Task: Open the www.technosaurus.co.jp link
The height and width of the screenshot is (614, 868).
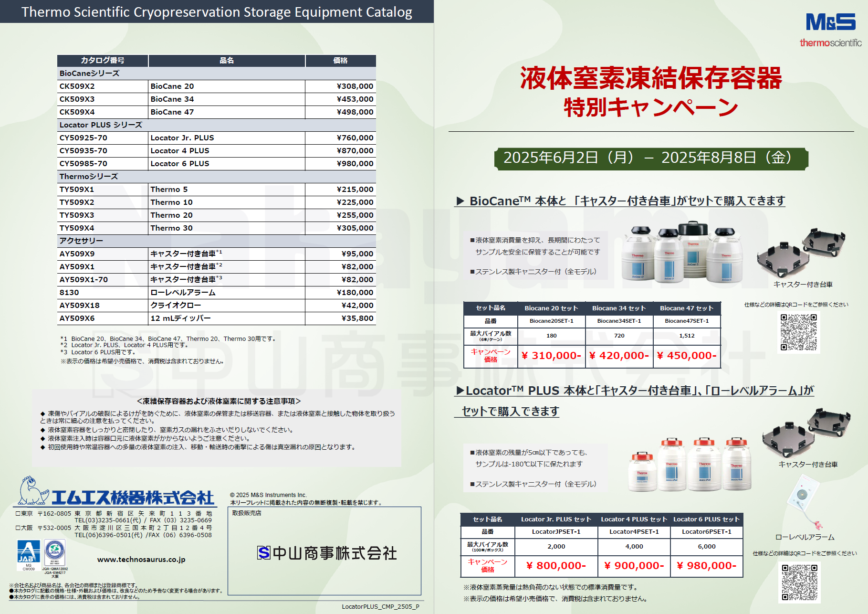Action: coord(141,560)
